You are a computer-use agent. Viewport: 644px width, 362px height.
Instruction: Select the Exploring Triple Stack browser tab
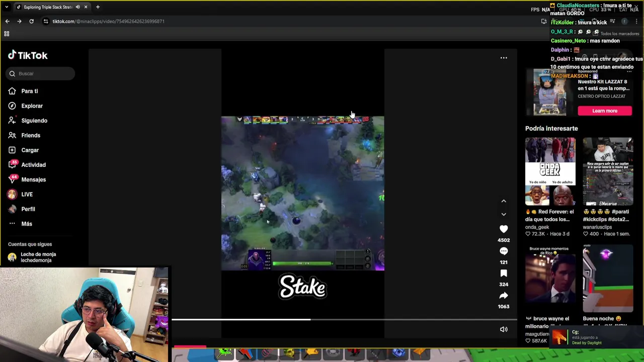click(x=51, y=7)
